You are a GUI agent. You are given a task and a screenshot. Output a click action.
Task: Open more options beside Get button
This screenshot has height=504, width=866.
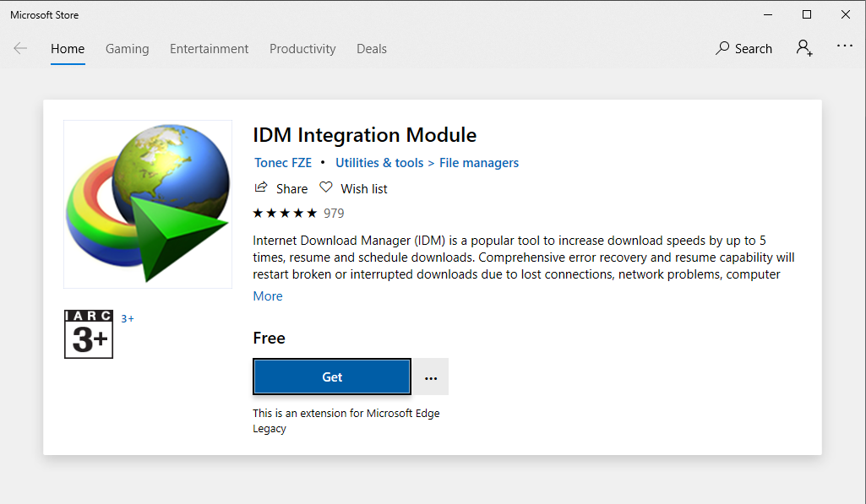coord(431,377)
